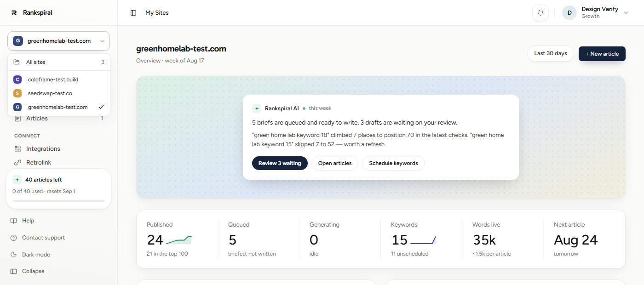Open the notifications bell
The width and height of the screenshot is (644, 285).
540,13
